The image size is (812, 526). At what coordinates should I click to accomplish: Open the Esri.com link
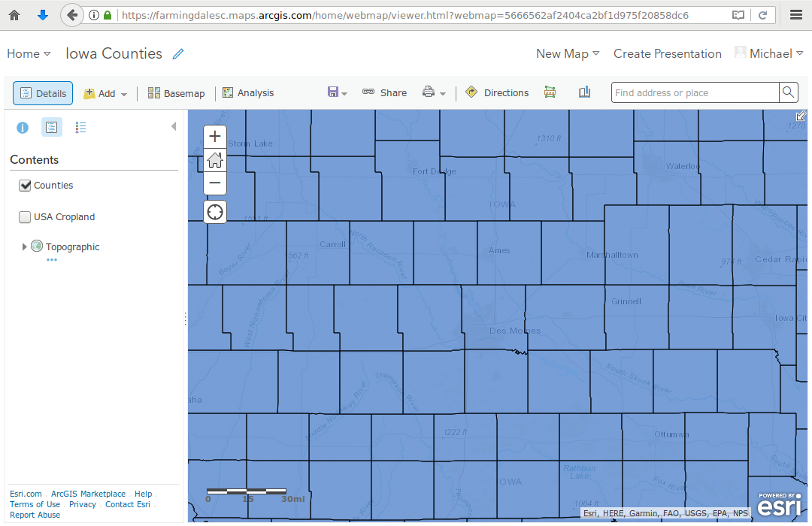(x=26, y=494)
